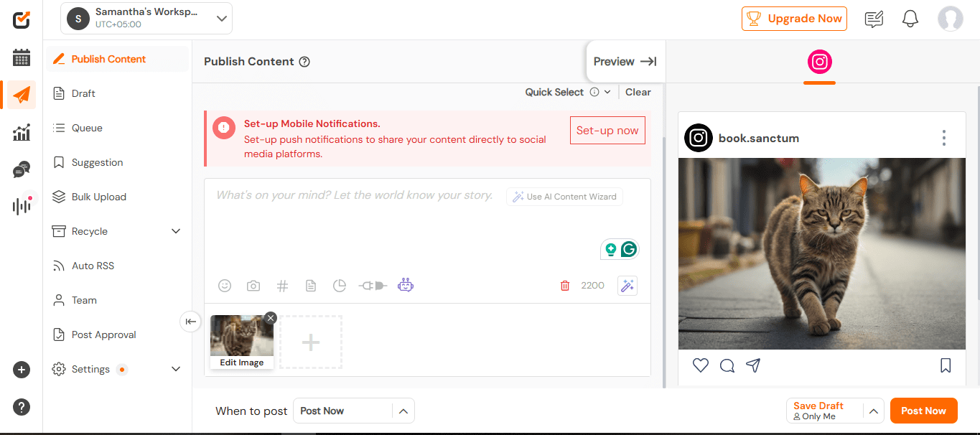Screen dimensions: 980x435
Task: Switch to the Bulk Upload section
Action: pyautogui.click(x=98, y=196)
